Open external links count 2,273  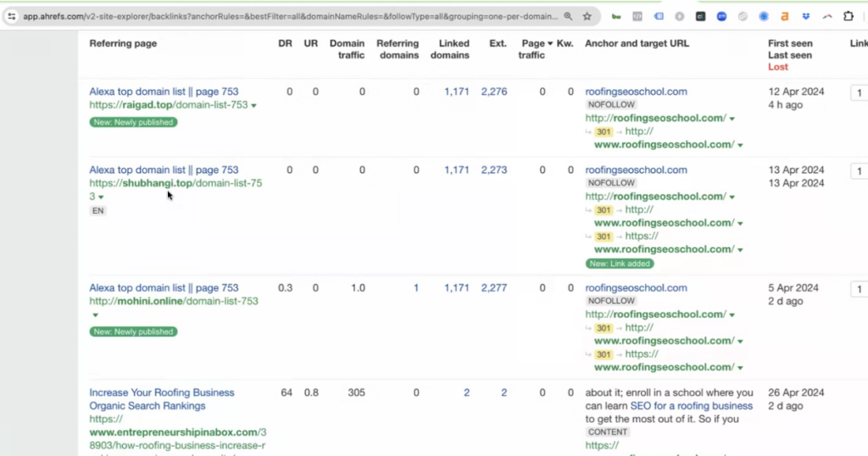pyautogui.click(x=494, y=170)
